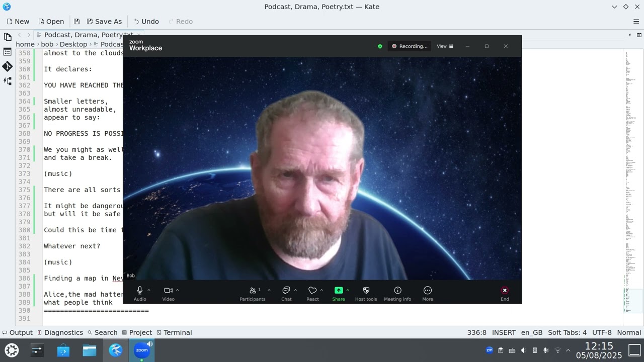Show hidden system tray icons
Screen dimensions: 644x362
point(569,350)
